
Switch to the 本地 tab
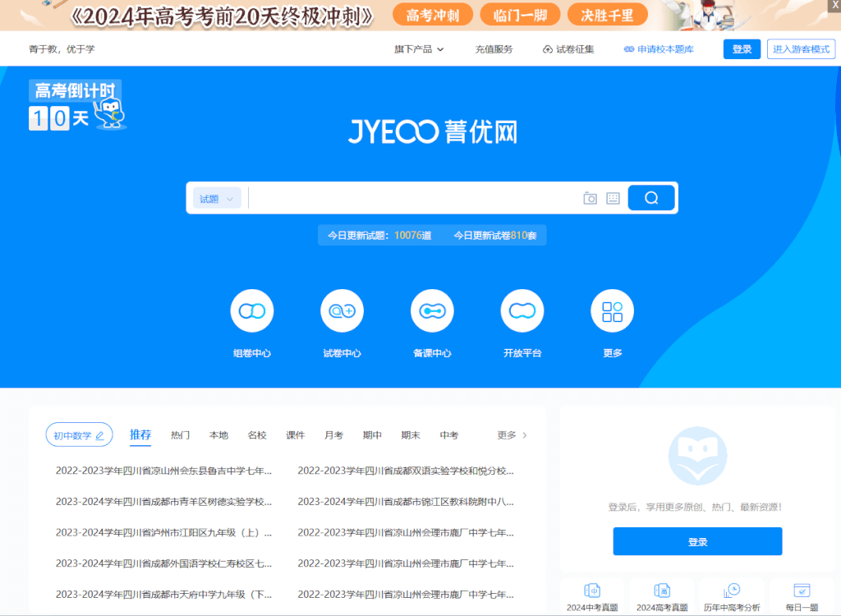pyautogui.click(x=218, y=435)
